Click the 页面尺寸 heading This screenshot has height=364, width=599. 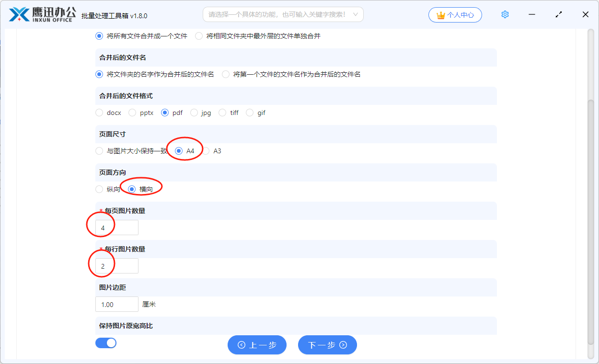113,134
